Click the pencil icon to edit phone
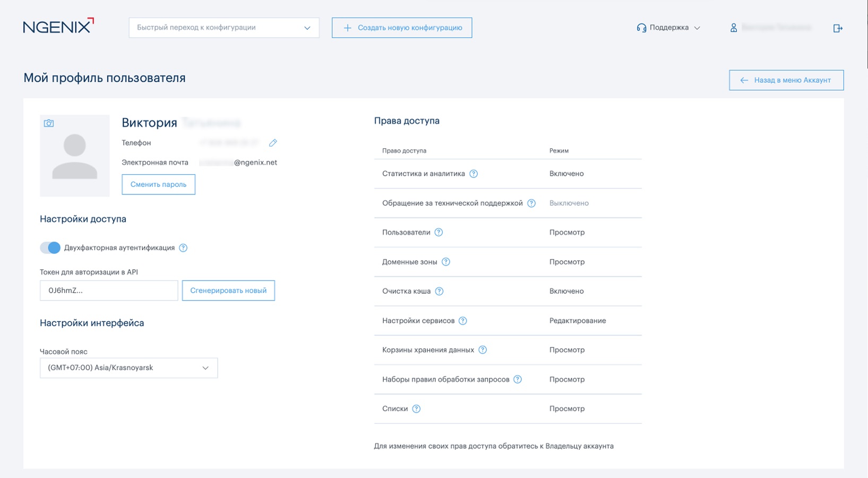The image size is (868, 478). click(273, 143)
